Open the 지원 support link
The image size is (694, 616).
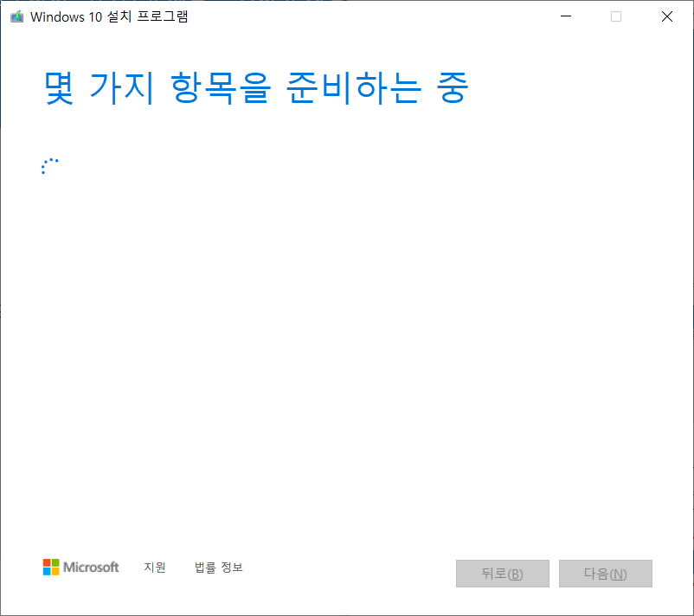[x=155, y=568]
